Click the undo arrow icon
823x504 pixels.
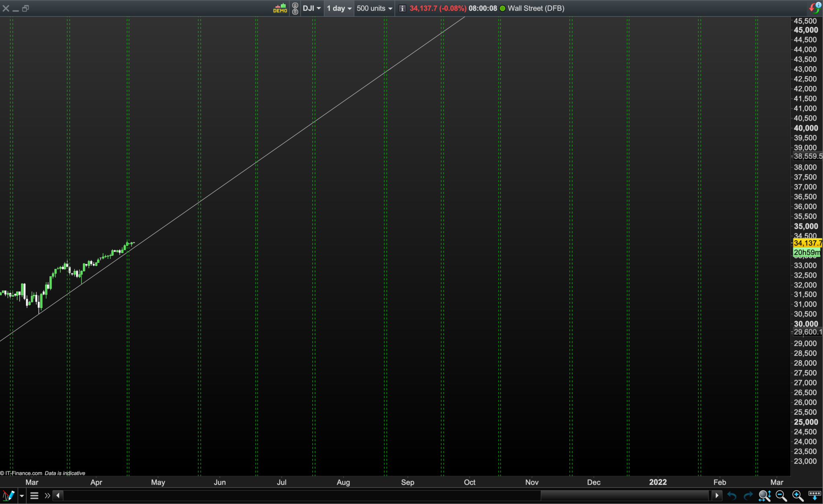tap(731, 496)
